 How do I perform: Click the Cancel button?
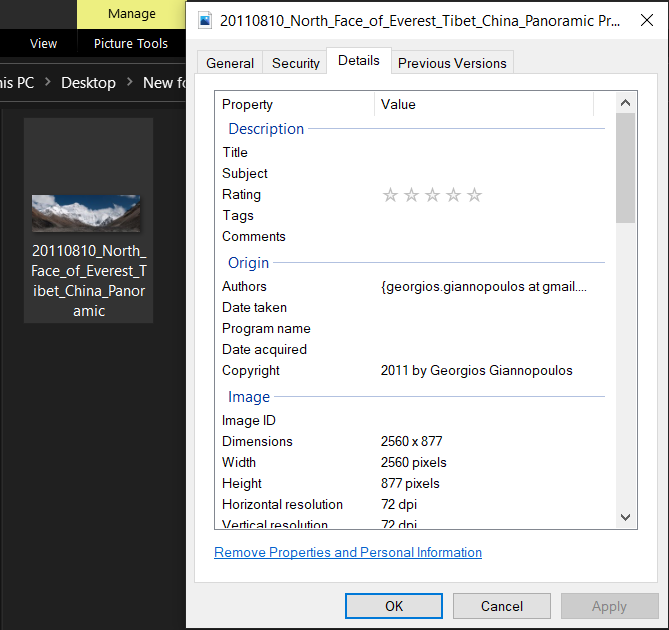[502, 606]
